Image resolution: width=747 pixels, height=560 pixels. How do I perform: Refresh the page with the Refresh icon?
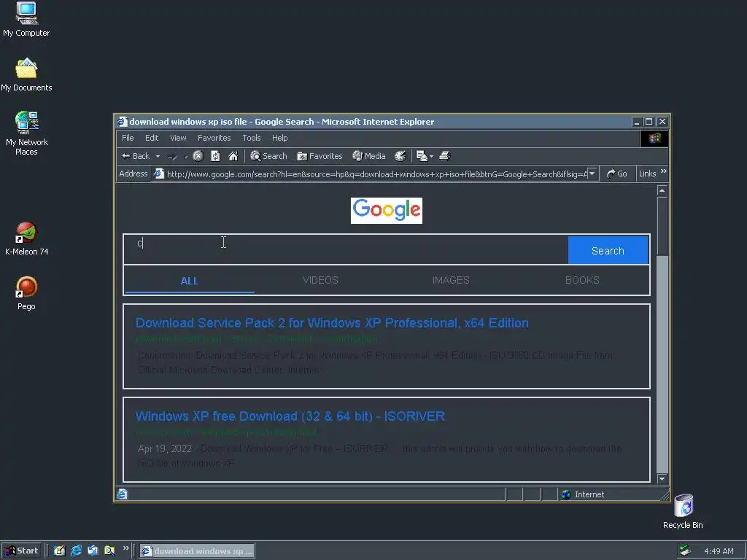point(215,156)
